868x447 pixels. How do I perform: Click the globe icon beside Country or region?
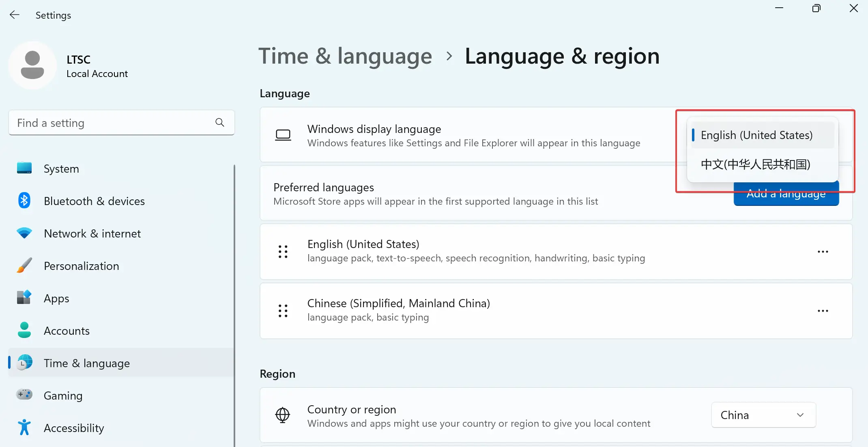pyautogui.click(x=283, y=415)
